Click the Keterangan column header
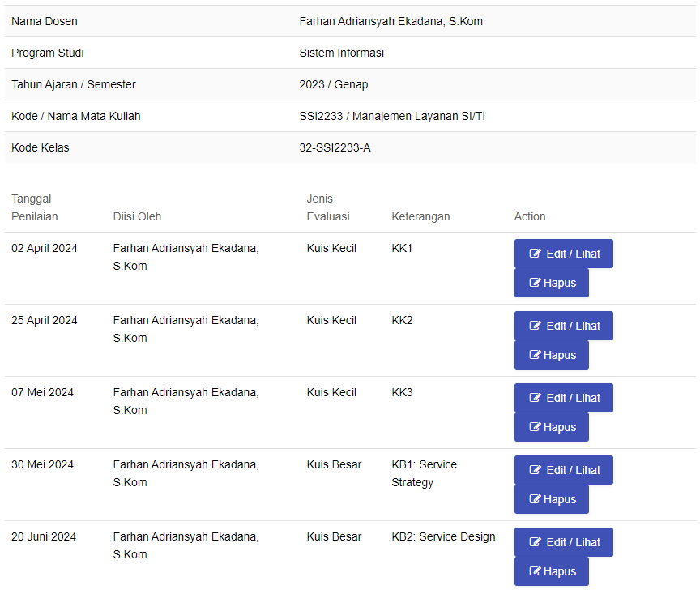Image resolution: width=700 pixels, height=594 pixels. point(420,216)
